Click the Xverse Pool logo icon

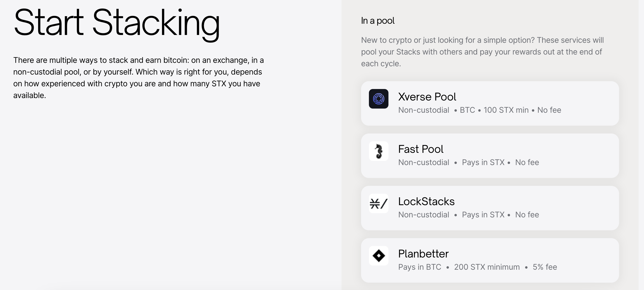click(x=378, y=99)
